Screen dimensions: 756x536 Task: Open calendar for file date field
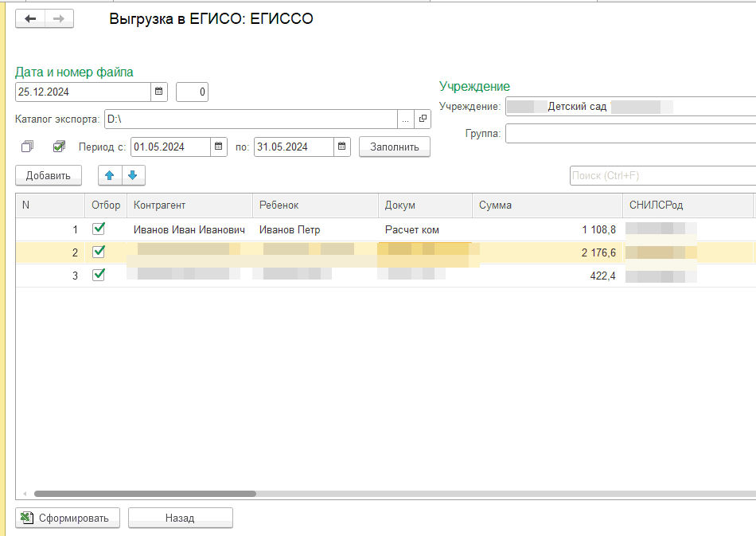pyautogui.click(x=159, y=92)
